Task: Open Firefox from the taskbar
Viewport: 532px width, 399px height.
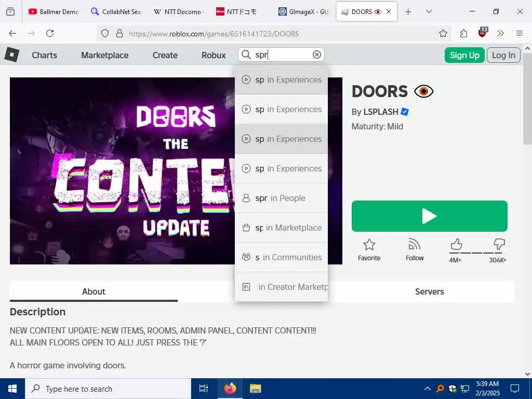Action: [x=230, y=389]
